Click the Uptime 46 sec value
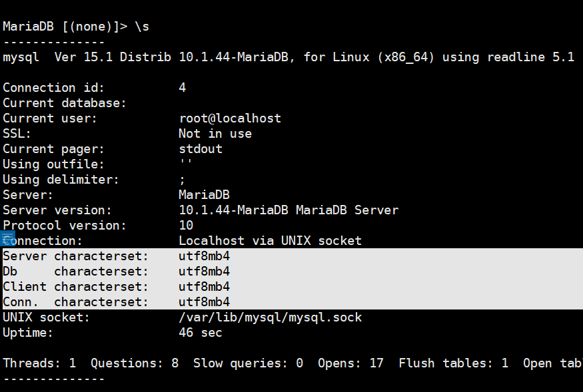The height and width of the screenshot is (392, 583). 201,333
